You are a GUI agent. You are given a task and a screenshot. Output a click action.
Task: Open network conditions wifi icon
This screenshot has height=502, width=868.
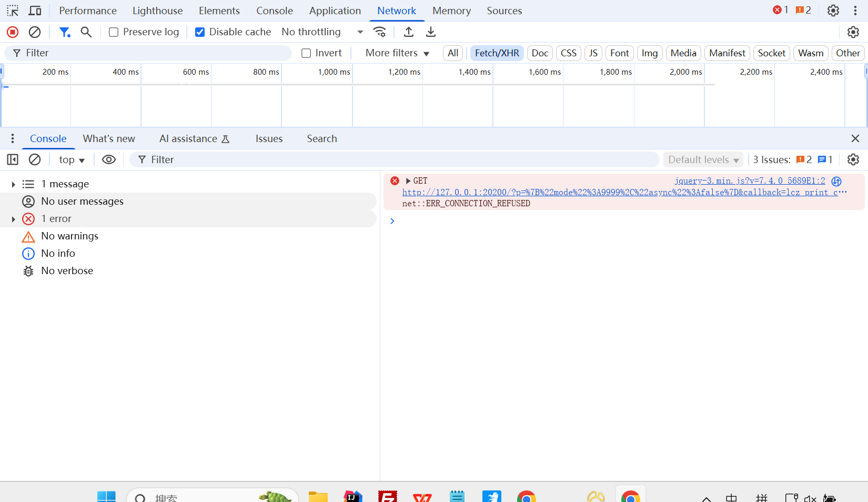tap(379, 32)
